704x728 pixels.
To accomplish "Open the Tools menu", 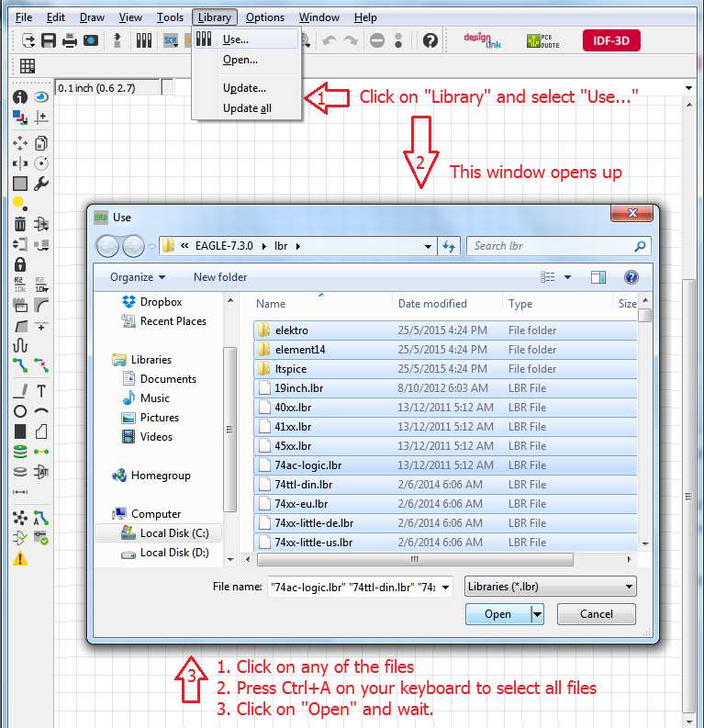I will click(170, 17).
